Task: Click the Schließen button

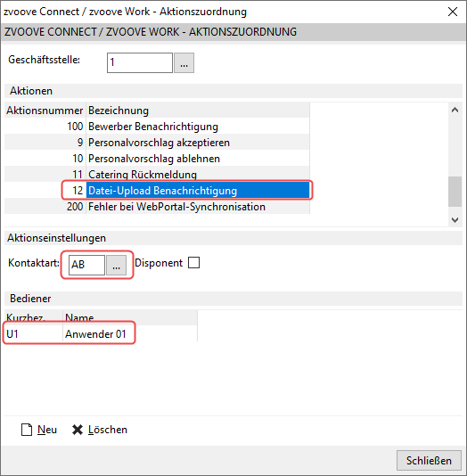Action: tap(429, 461)
